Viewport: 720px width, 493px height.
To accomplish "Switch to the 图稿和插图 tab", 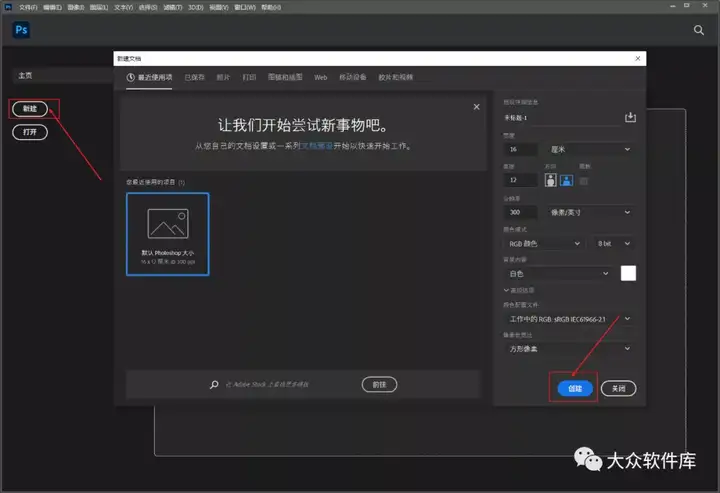I will [285, 77].
